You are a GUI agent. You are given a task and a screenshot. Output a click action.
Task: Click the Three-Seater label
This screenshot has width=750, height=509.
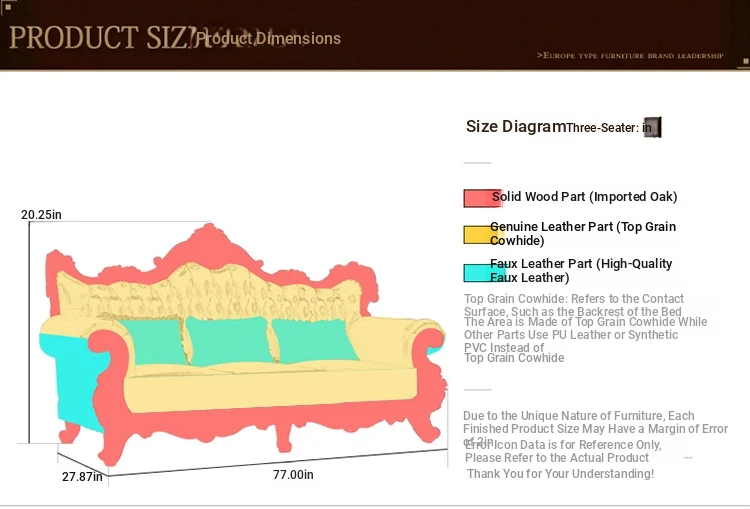click(602, 128)
